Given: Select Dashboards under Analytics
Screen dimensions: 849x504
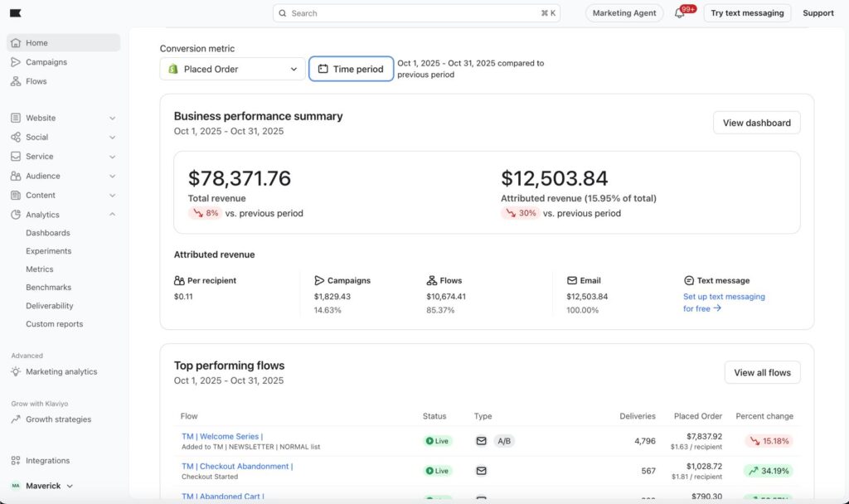Looking at the screenshot, I should [47, 233].
